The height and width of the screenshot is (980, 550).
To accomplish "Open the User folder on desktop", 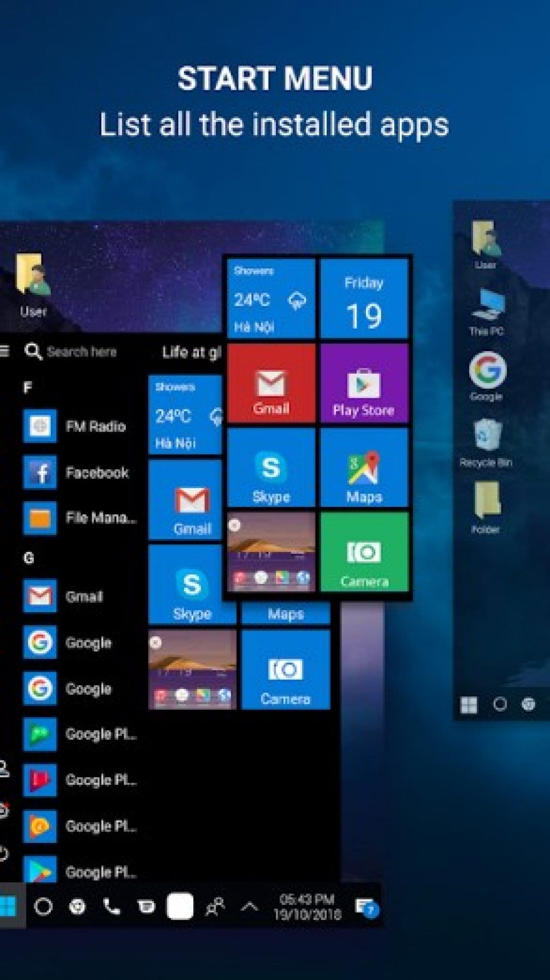I will pyautogui.click(x=33, y=285).
